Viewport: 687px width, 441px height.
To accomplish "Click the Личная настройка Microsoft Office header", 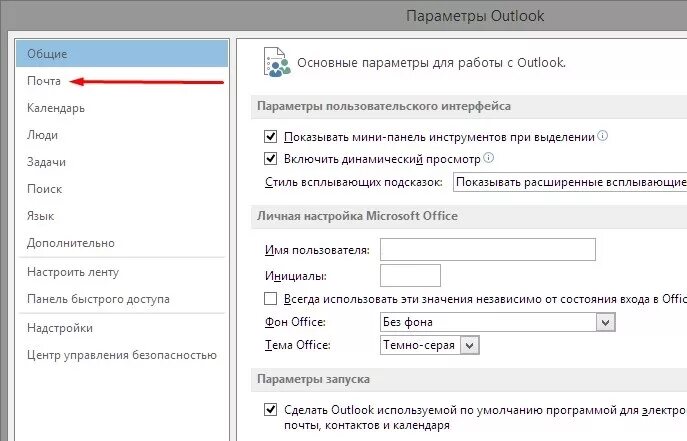I will 357,216.
